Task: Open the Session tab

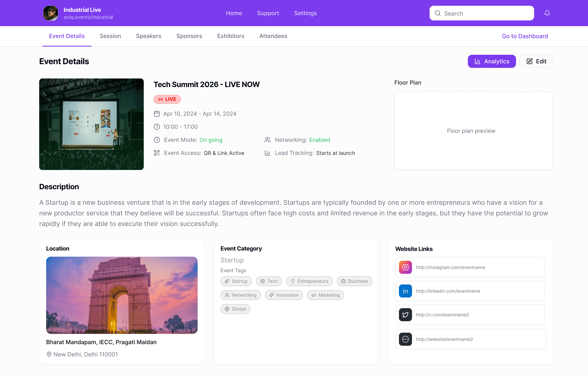Action: pos(110,36)
